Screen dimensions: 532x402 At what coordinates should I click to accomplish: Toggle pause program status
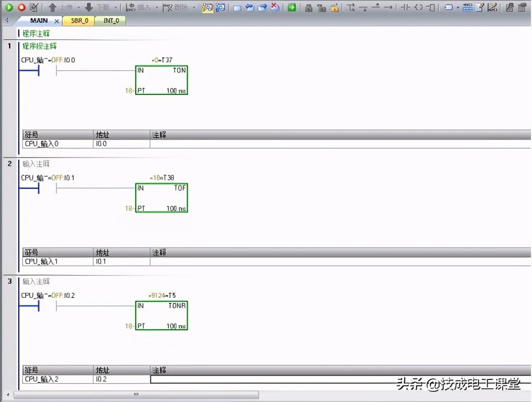tap(221, 7)
